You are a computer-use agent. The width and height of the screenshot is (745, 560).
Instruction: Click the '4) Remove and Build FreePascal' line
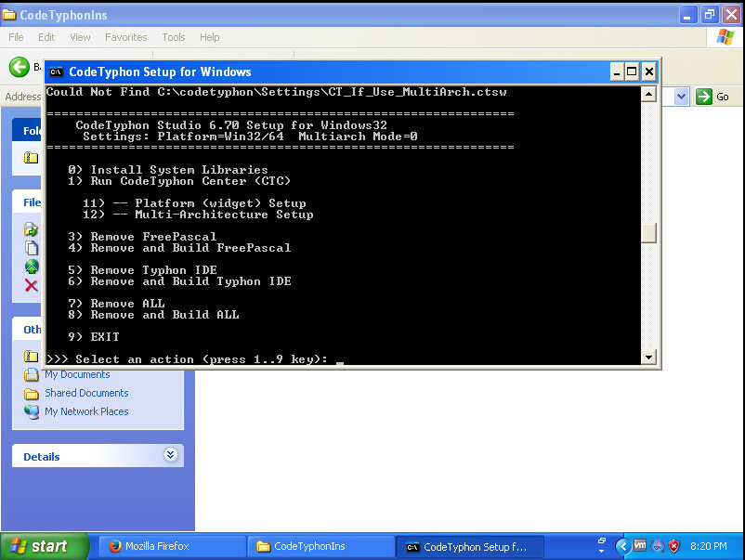click(179, 248)
